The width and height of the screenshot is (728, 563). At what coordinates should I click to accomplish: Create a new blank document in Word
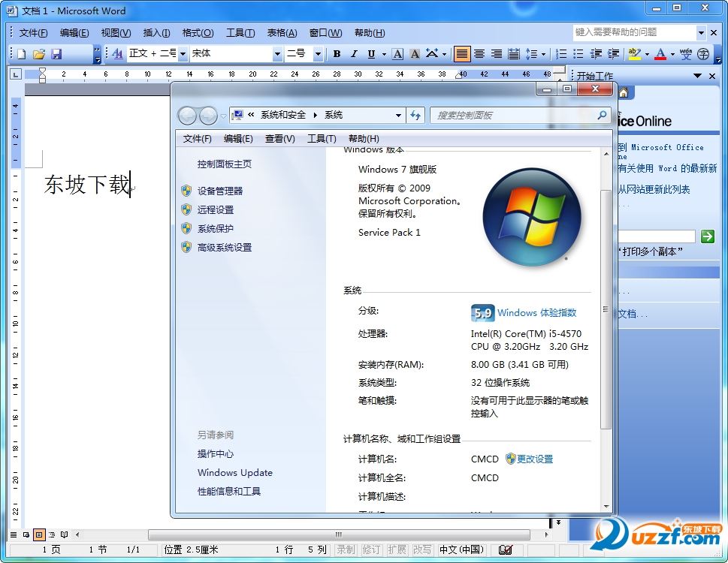point(21,54)
